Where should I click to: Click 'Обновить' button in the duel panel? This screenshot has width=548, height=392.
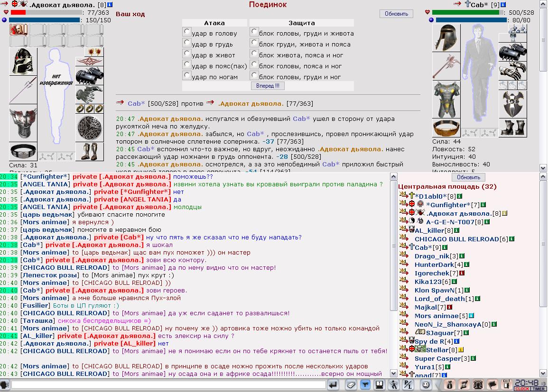click(396, 14)
